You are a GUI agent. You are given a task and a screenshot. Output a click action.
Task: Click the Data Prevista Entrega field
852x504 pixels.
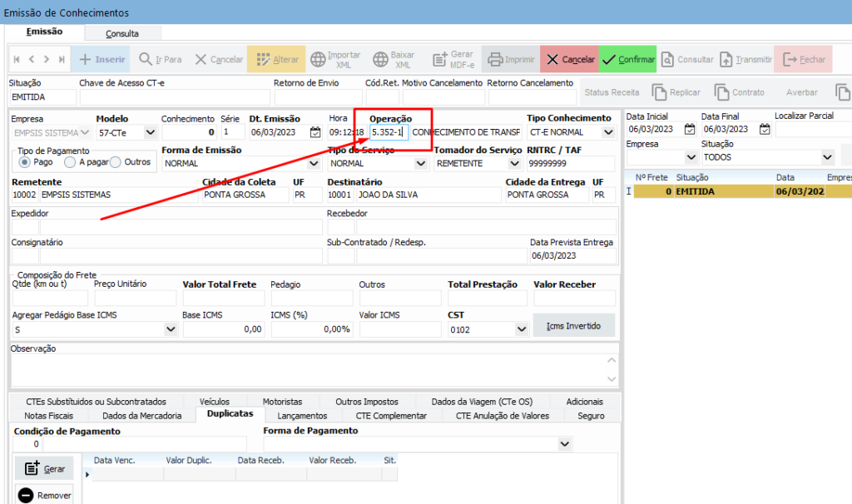coord(573,256)
